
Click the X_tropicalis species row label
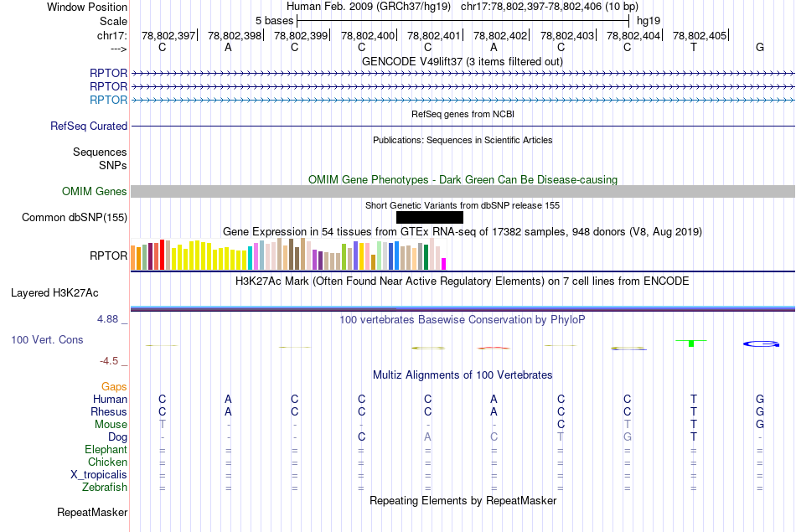[99, 475]
